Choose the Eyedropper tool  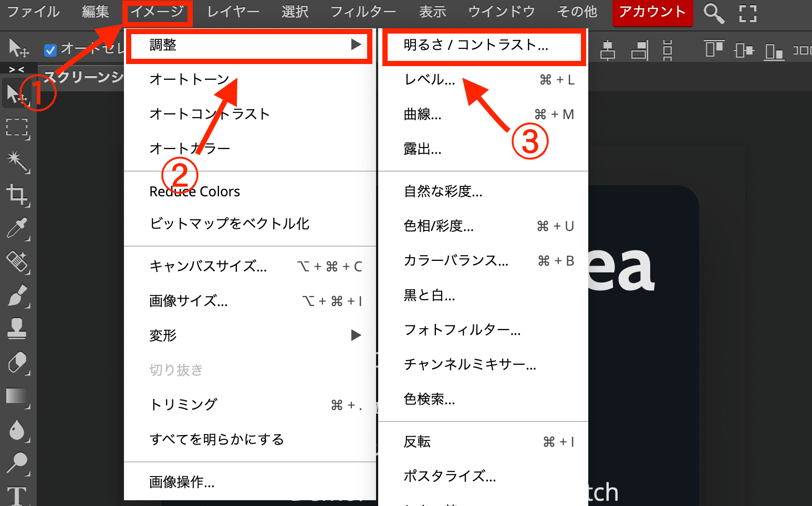click(x=17, y=228)
